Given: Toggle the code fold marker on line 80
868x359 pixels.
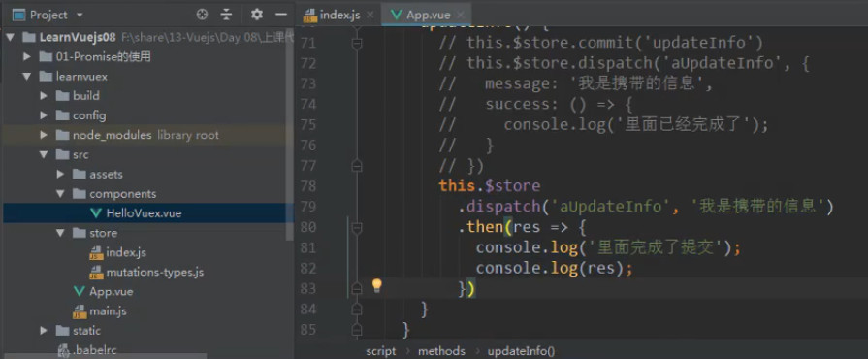Looking at the screenshot, I should (x=357, y=227).
